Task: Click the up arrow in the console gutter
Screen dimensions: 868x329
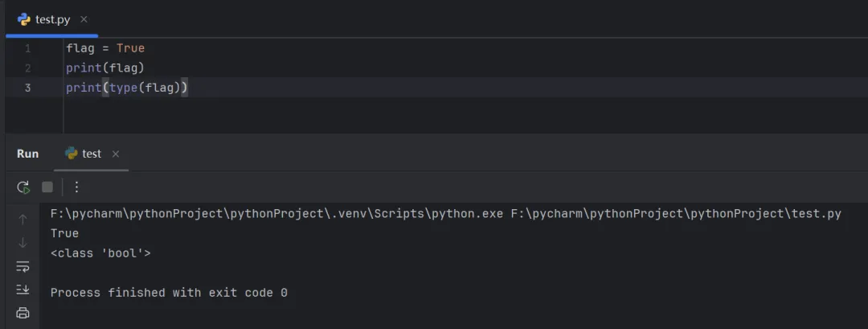Action: (x=23, y=219)
